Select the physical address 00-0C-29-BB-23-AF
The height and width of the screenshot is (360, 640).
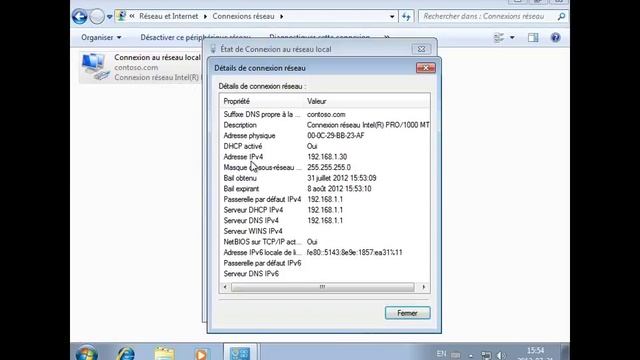click(336, 136)
